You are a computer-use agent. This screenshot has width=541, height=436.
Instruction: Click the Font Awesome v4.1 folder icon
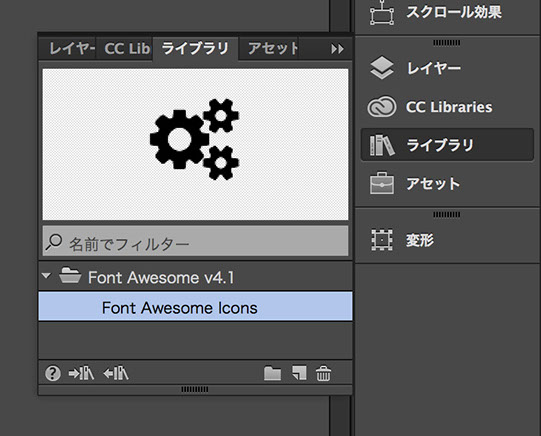(70, 276)
